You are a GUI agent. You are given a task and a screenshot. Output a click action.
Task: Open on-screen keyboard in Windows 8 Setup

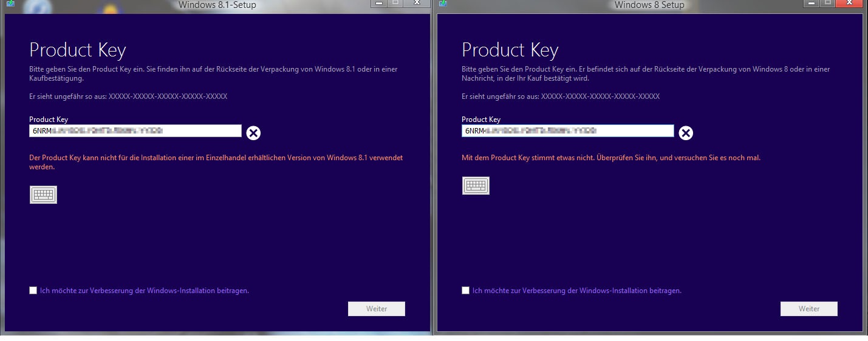(x=476, y=186)
